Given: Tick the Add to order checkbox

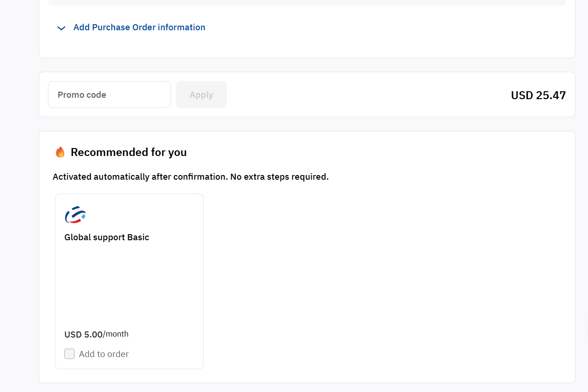Looking at the screenshot, I should (x=69, y=354).
